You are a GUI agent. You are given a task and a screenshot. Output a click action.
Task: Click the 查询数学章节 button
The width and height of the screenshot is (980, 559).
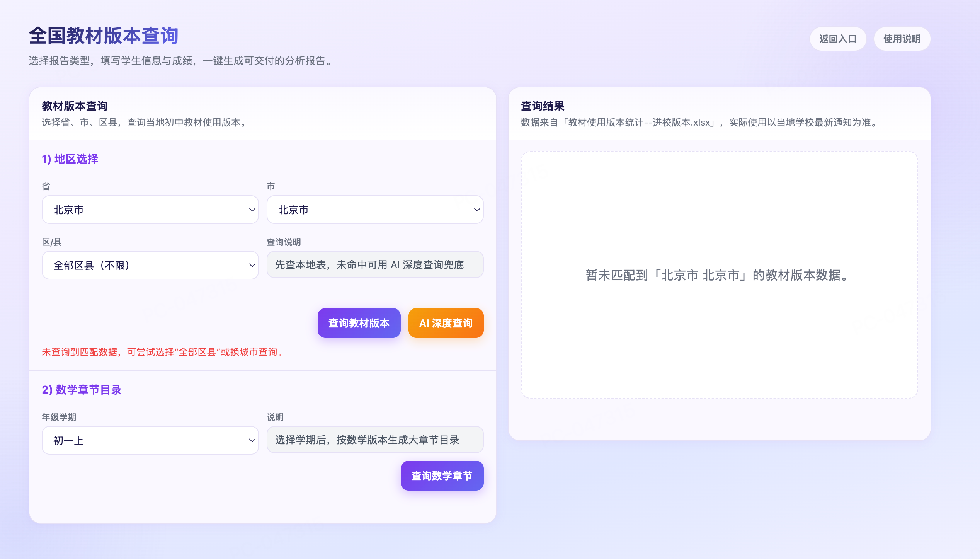click(442, 475)
